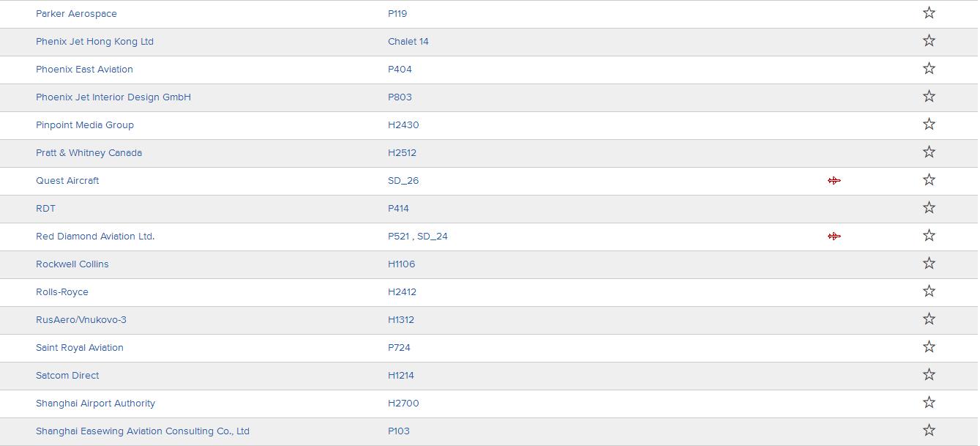980x446 pixels.
Task: Open Saint Royal Aviation exhibitor page
Action: click(80, 347)
